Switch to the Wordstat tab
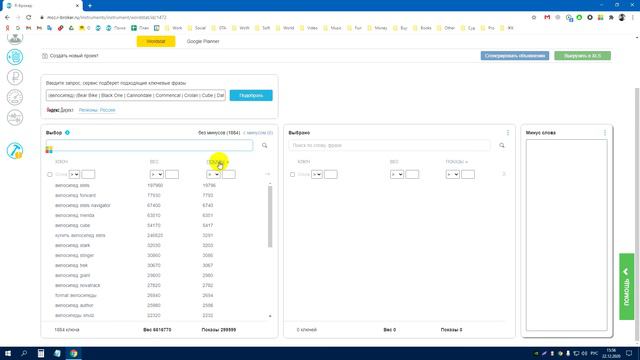Viewport: 640px width, 360px height. pos(156,41)
